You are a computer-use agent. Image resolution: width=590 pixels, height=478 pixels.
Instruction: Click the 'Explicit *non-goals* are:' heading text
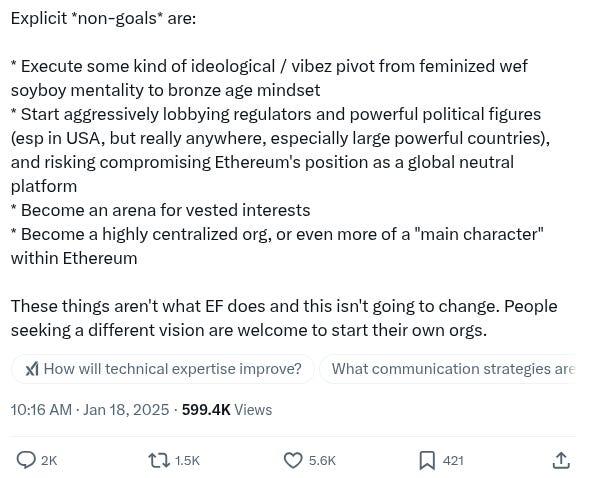point(103,18)
